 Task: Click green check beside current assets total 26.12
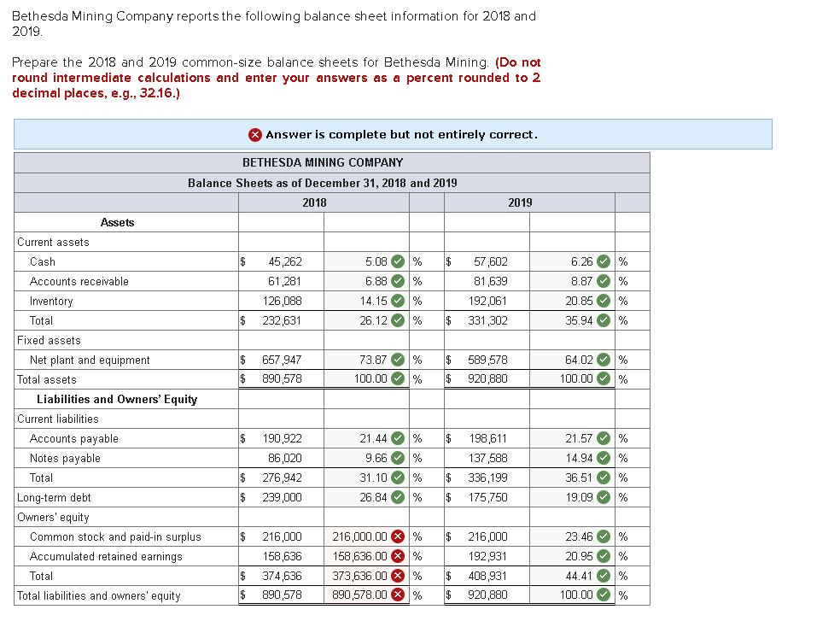click(398, 320)
